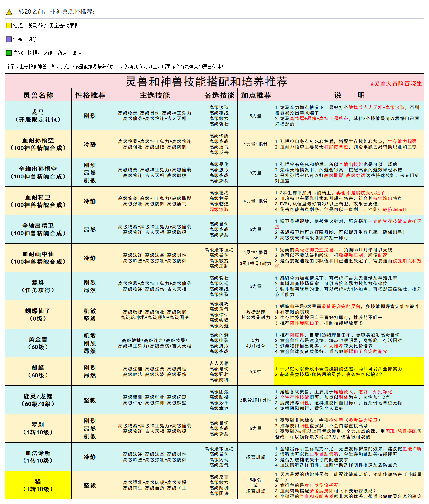Click the yellow-highlighted 麒麟 description cell

[349, 372]
